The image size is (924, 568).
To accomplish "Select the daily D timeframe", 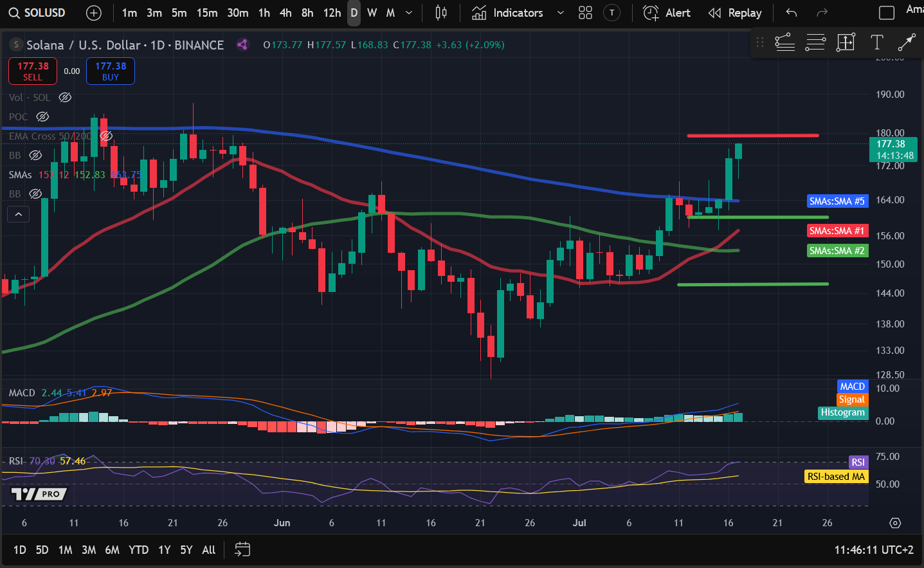I will click(354, 13).
